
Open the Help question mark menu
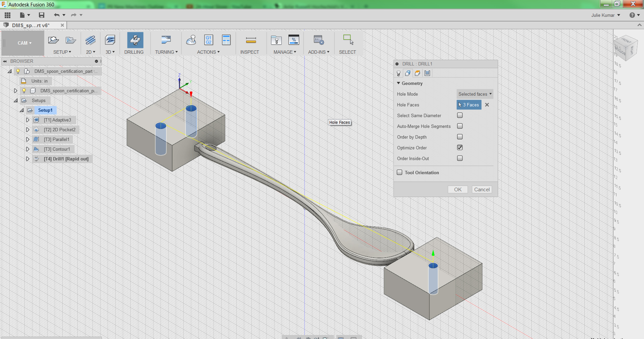(634, 15)
